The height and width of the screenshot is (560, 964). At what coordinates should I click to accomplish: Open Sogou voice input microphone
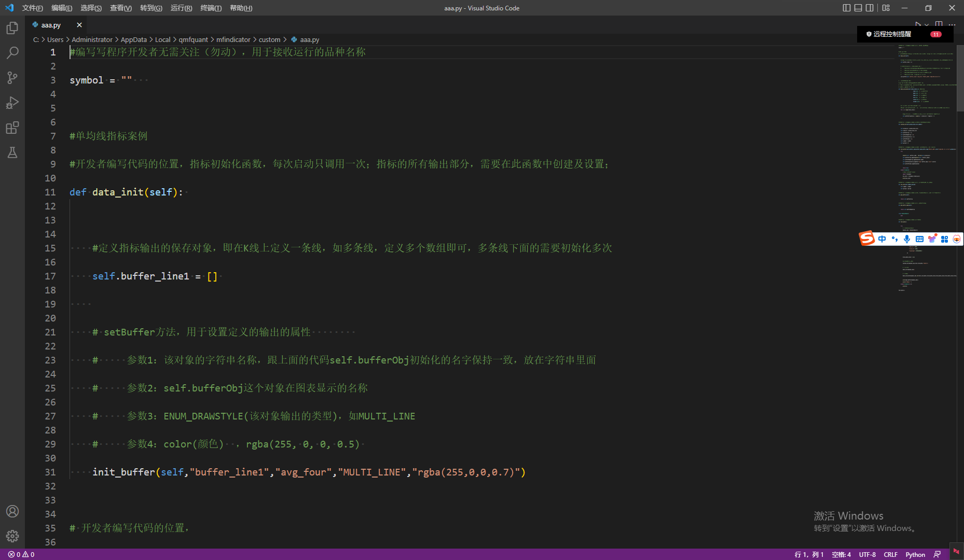pyautogui.click(x=907, y=239)
